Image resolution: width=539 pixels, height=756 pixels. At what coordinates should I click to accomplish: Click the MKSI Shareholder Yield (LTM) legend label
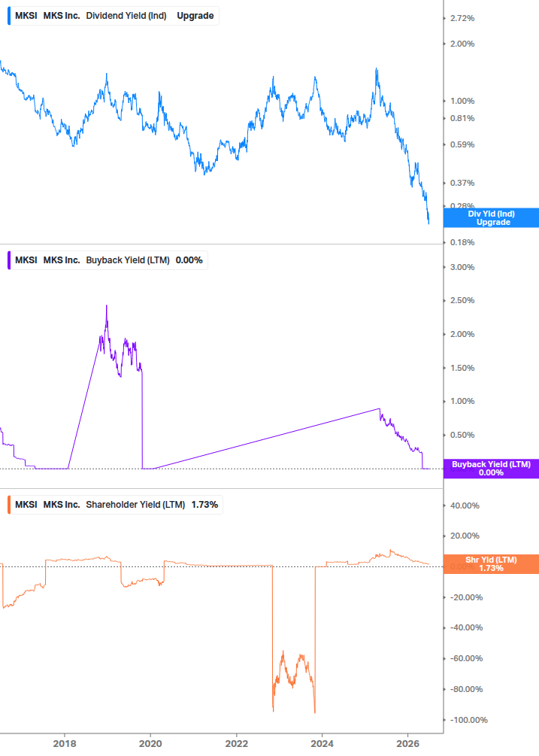tap(116, 505)
